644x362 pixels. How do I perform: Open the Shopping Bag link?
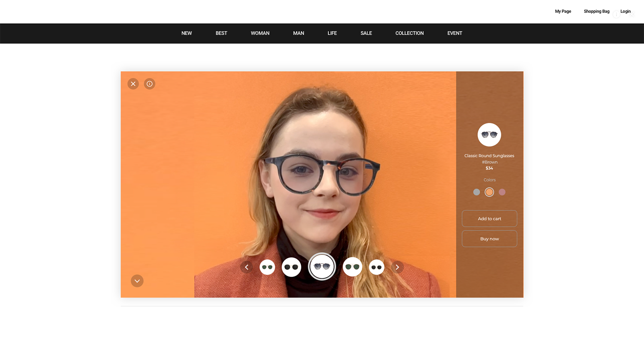(597, 11)
